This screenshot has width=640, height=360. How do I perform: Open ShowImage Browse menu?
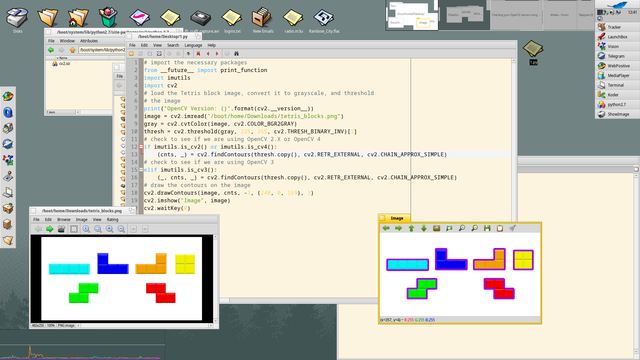pyautogui.click(x=64, y=220)
